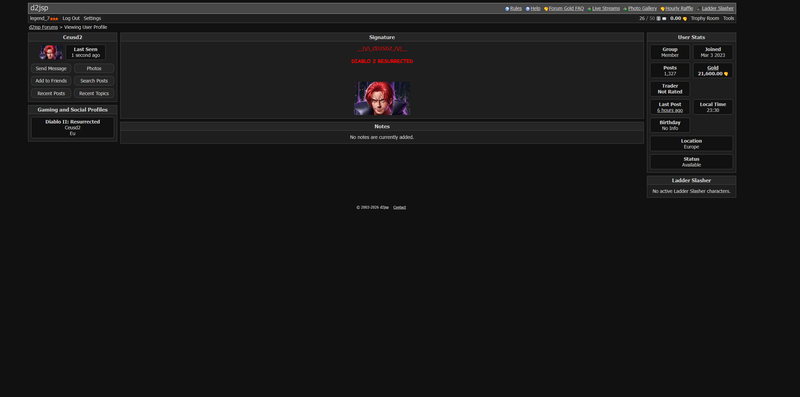Click the Joined Mar 3 2023 box
The height and width of the screenshot is (397, 800).
(x=713, y=52)
